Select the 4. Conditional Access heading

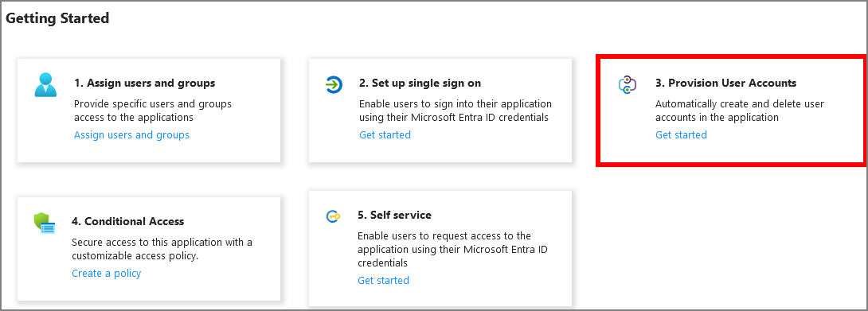tap(128, 221)
